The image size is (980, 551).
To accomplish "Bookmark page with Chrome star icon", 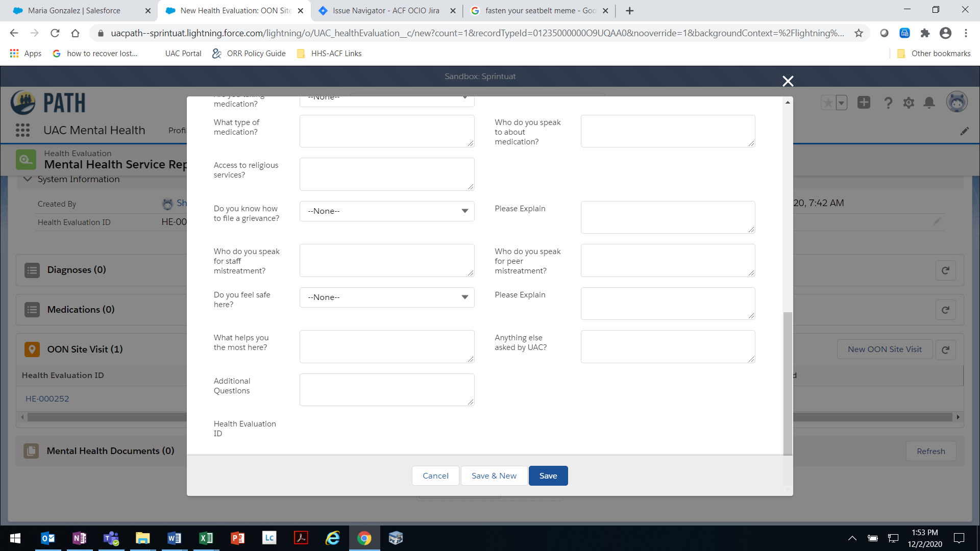I will [859, 33].
